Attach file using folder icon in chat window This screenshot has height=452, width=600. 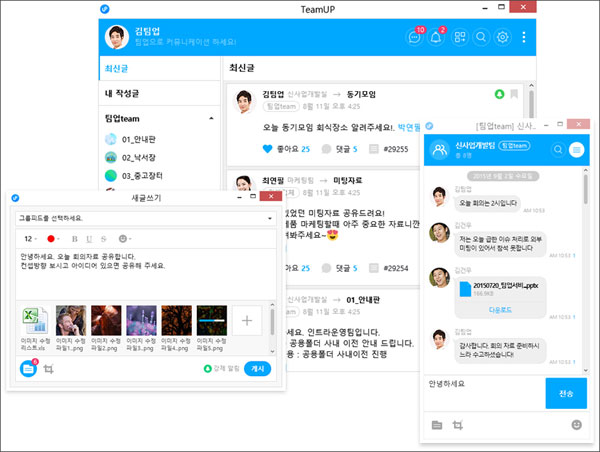point(437,425)
